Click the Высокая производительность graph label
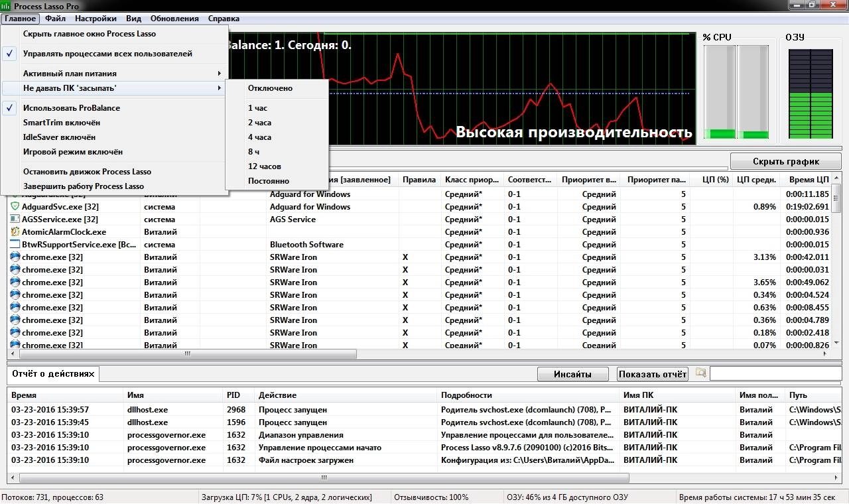 click(x=574, y=132)
